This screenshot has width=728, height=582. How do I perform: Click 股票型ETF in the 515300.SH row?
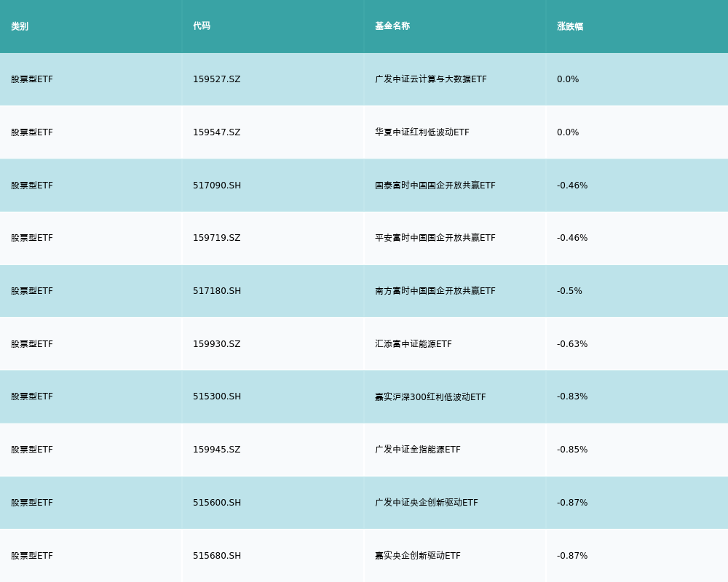[x=32, y=396]
